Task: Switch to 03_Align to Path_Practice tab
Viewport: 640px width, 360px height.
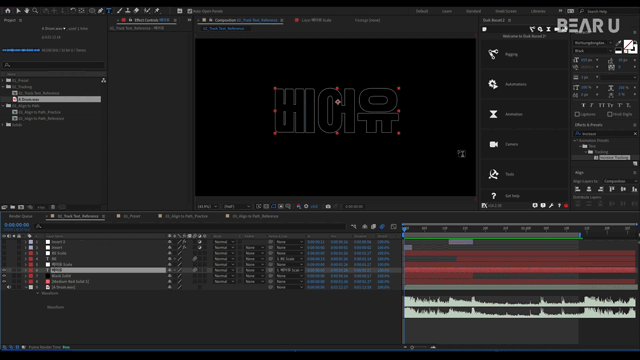Action: coord(187,216)
